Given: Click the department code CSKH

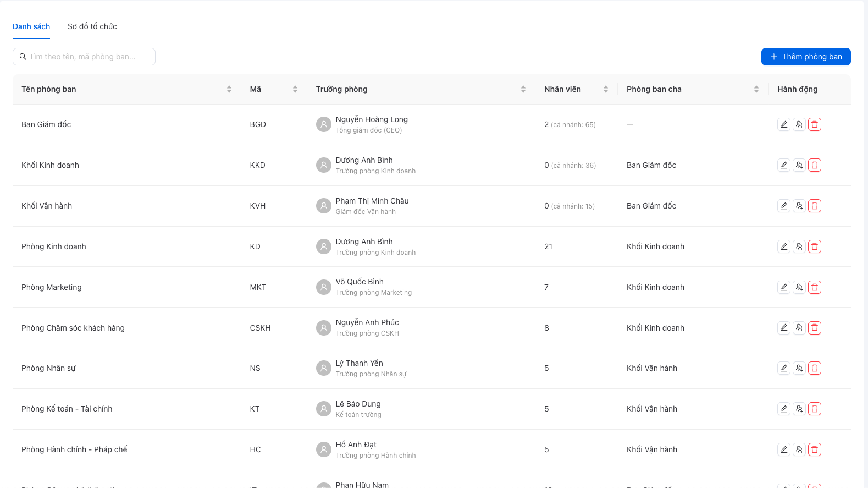Looking at the screenshot, I should [x=260, y=328].
